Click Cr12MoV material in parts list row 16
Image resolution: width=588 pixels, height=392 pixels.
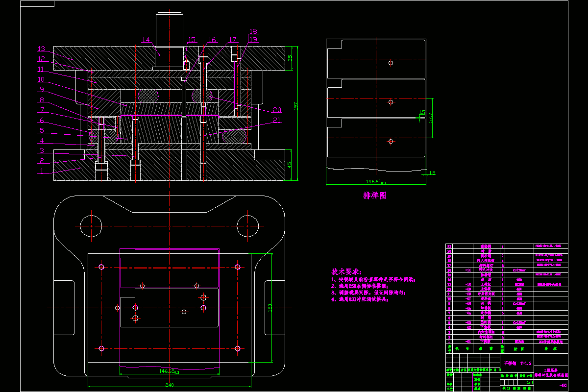(519, 270)
